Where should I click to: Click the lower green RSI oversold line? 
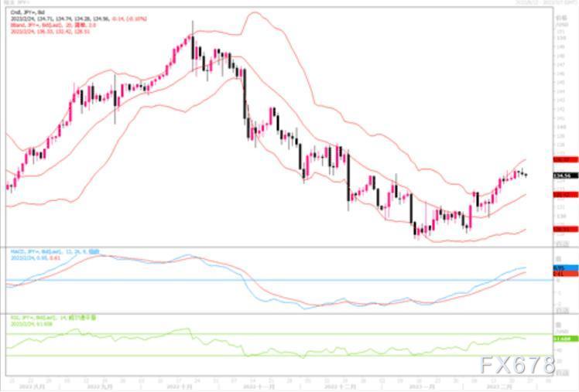pos(279,356)
